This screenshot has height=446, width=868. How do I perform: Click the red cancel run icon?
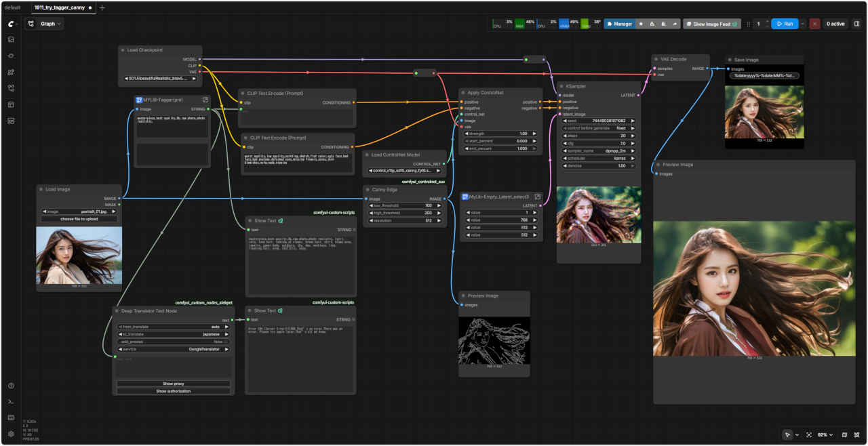[x=814, y=24]
